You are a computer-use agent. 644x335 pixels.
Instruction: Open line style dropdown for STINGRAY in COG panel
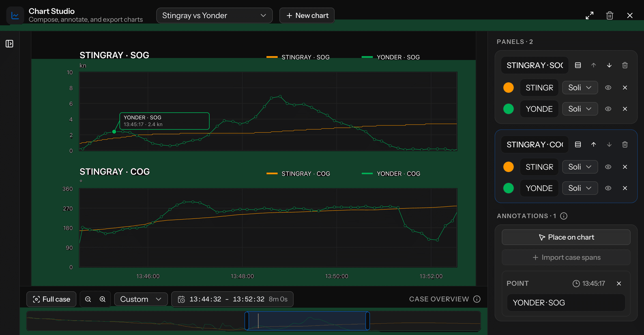580,167
